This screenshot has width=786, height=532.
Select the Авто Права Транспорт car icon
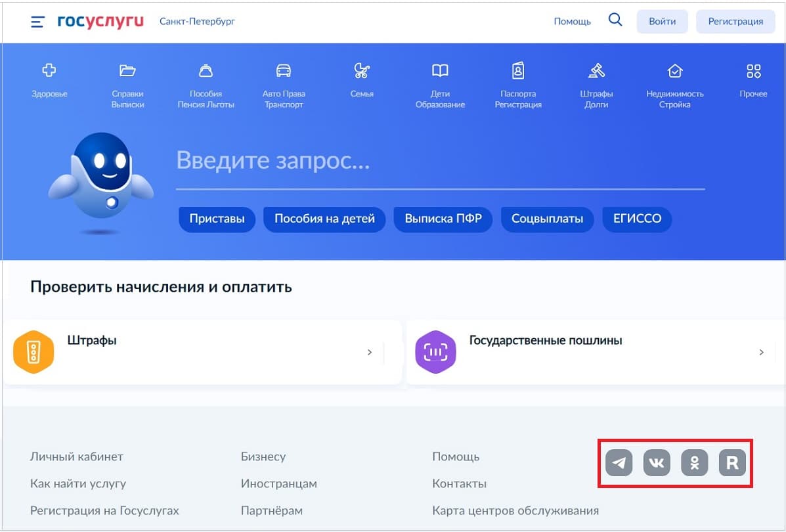click(x=284, y=71)
